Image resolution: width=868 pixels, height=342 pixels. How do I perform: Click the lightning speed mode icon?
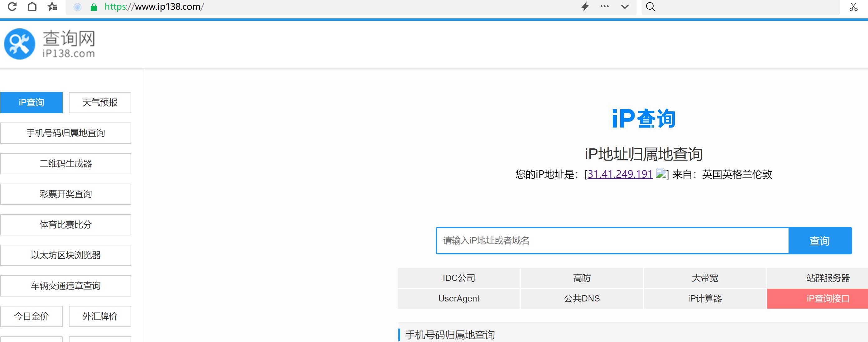tap(585, 7)
